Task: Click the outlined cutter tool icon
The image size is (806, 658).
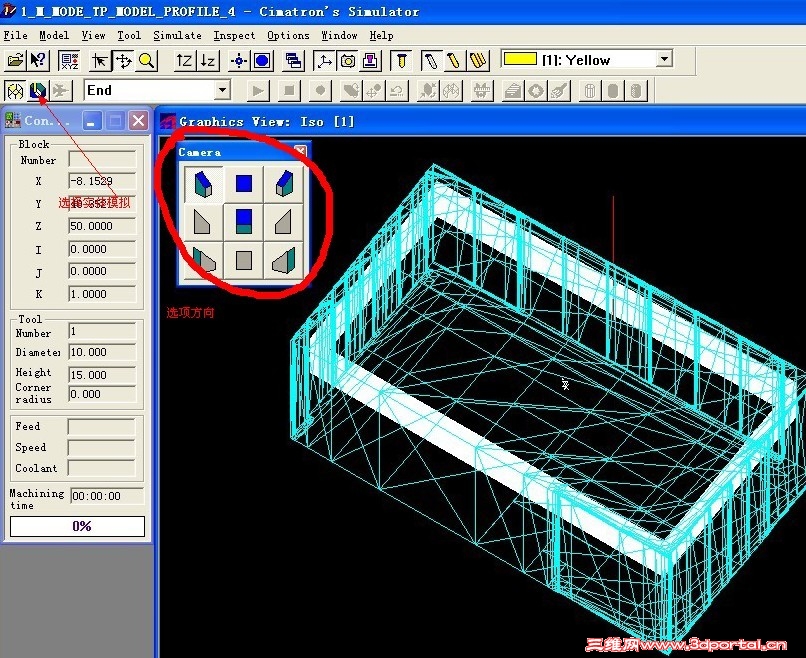Action: coord(431,61)
